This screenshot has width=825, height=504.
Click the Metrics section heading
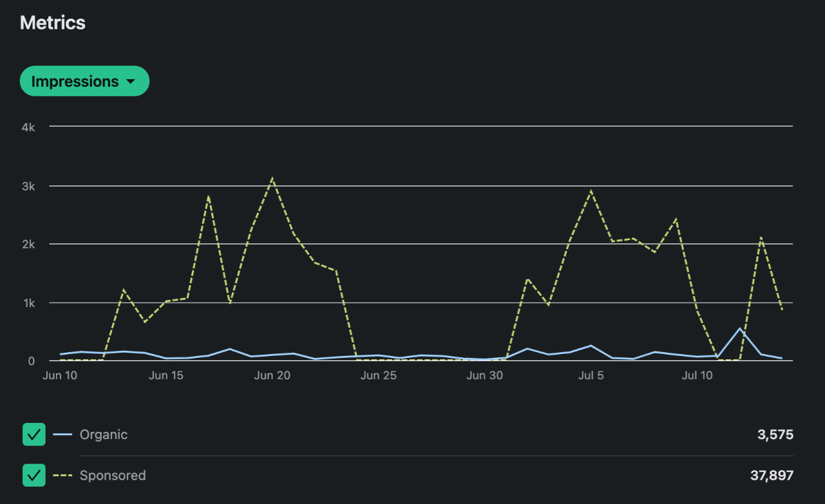click(x=53, y=23)
